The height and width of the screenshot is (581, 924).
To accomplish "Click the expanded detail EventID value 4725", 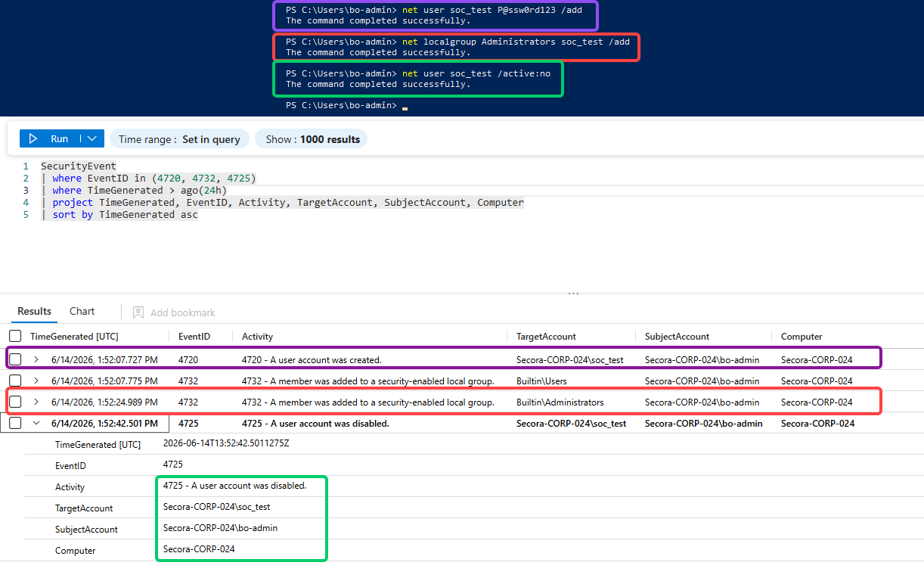I will click(173, 464).
